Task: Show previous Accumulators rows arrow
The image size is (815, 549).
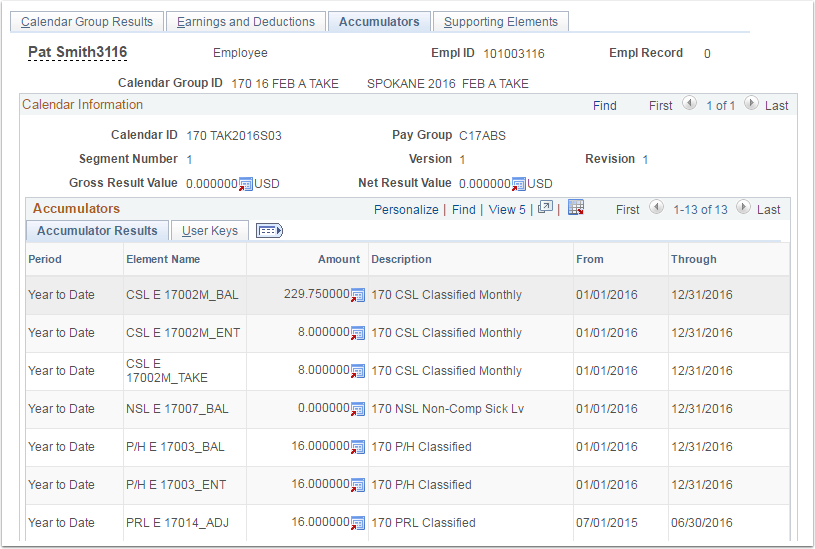Action: [656, 207]
